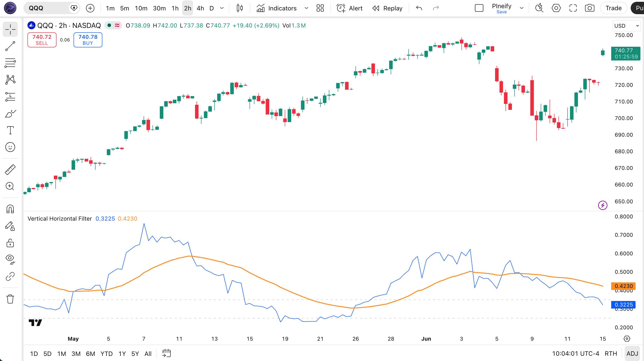
Task: Set range to 1M
Action: point(62,353)
